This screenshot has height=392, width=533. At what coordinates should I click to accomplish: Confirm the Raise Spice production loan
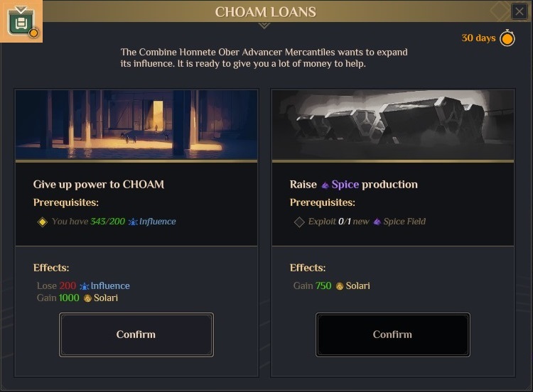click(392, 334)
